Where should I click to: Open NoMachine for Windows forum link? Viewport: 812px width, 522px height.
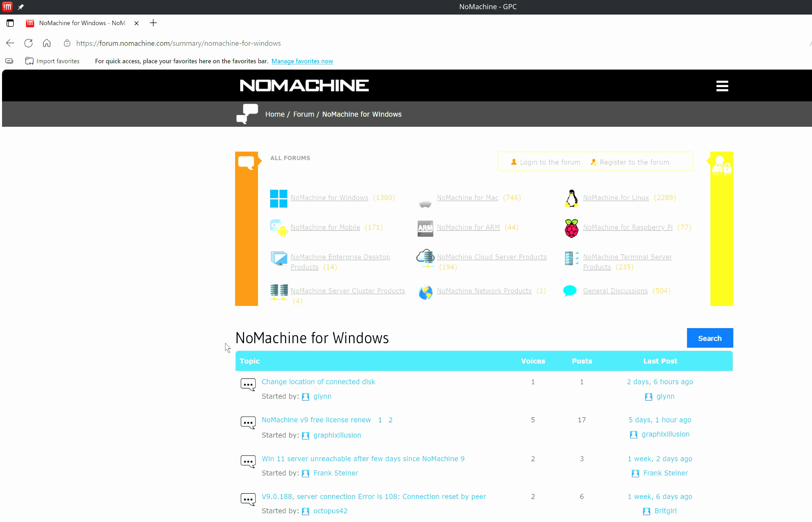(x=329, y=198)
